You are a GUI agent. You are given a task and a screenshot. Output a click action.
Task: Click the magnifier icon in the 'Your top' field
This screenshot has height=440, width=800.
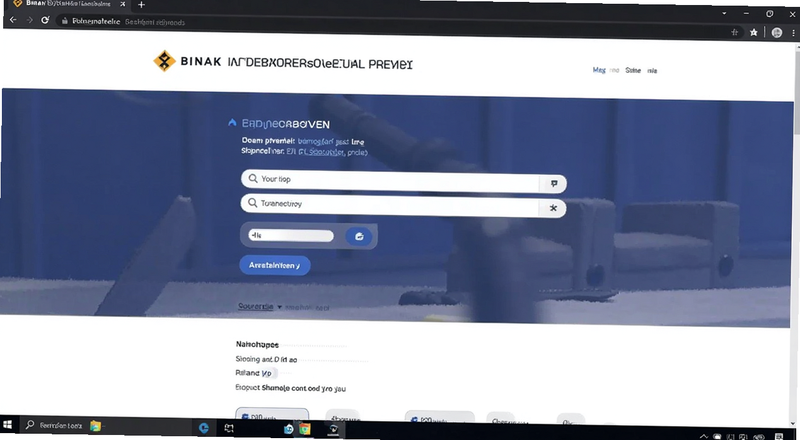253,178
